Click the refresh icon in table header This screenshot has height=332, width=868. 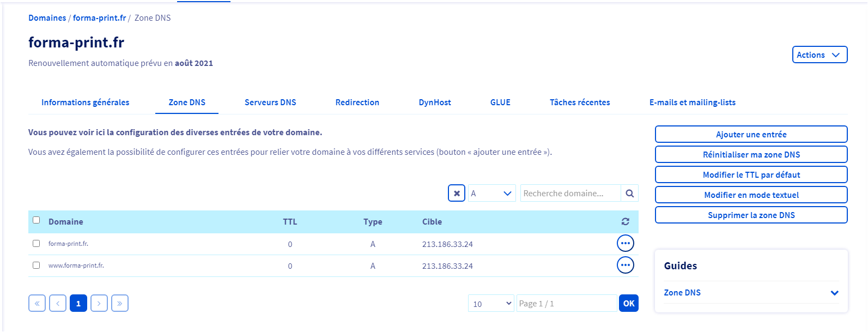625,222
